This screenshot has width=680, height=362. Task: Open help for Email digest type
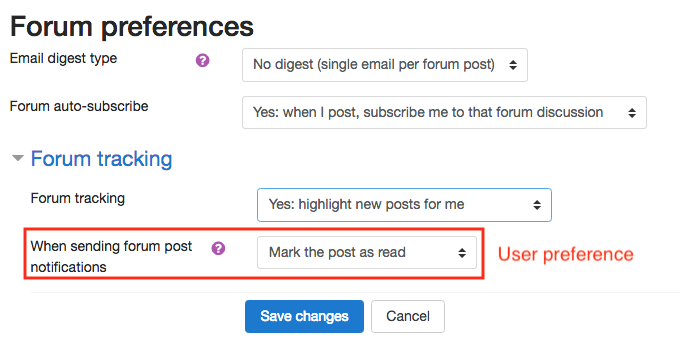[x=203, y=60]
